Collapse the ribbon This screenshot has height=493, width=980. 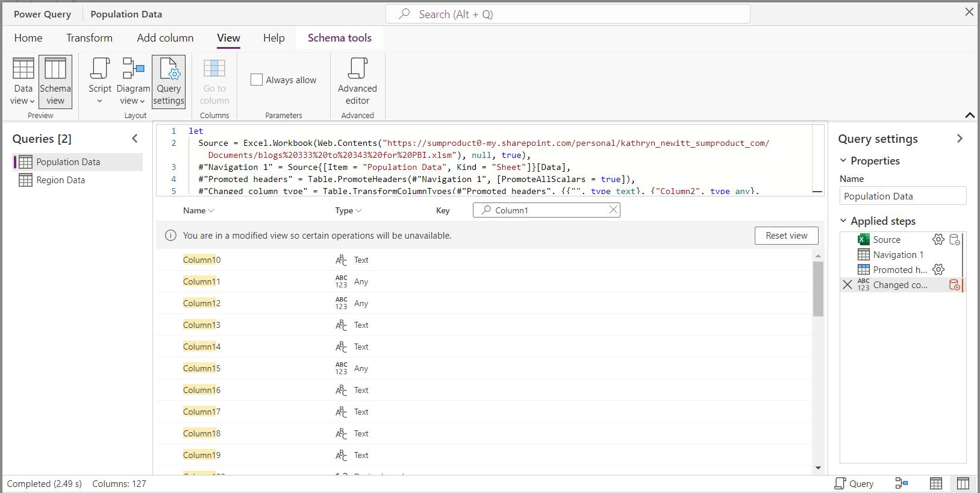(970, 115)
